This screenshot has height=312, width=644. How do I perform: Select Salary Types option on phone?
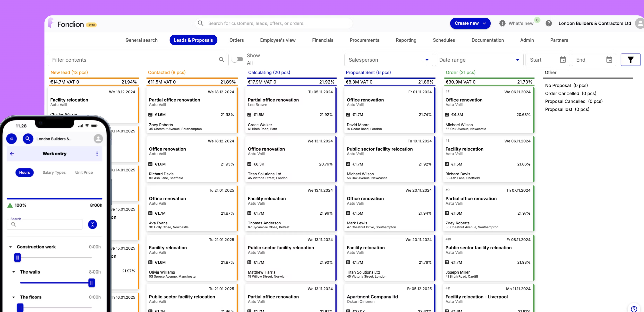54,172
